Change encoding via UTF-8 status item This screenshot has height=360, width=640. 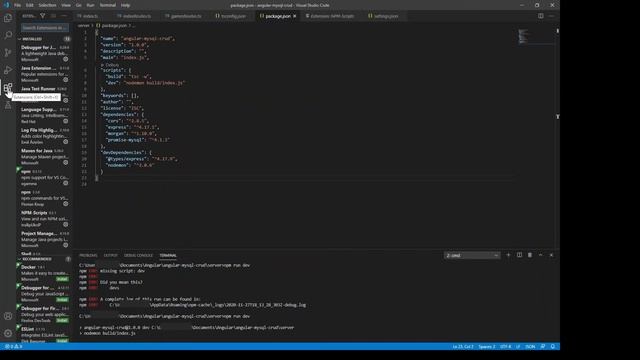point(505,347)
